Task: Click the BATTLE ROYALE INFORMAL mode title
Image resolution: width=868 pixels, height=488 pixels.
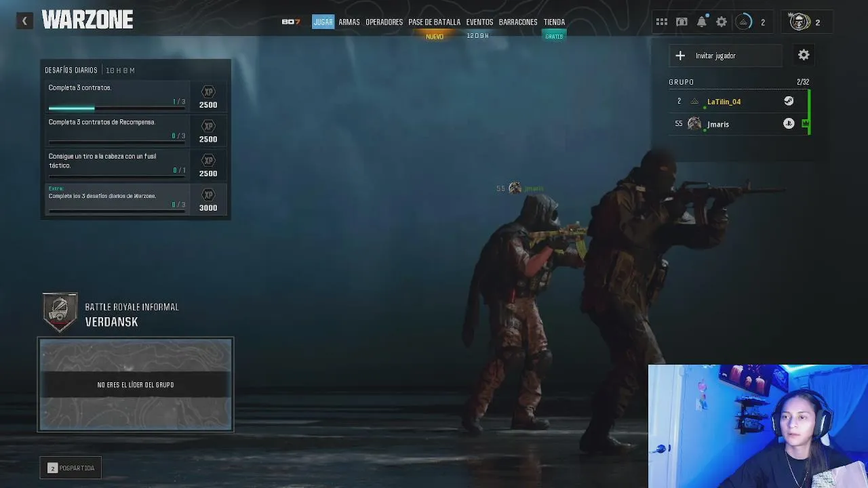Action: pyautogui.click(x=132, y=307)
